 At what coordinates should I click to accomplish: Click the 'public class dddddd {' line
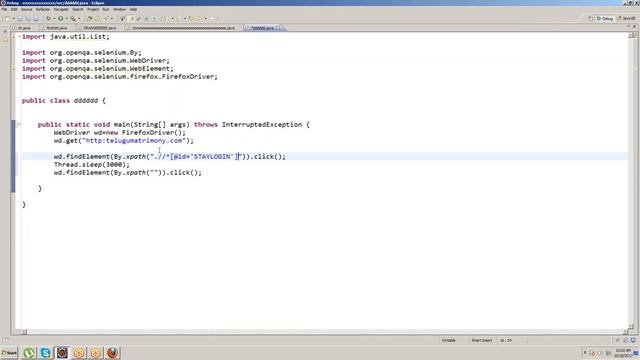click(64, 100)
